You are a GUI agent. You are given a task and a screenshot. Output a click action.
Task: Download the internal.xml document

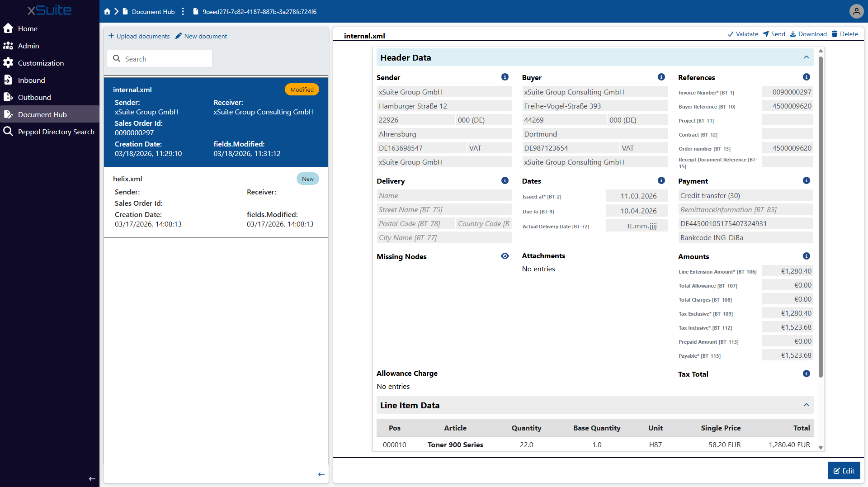pos(808,34)
